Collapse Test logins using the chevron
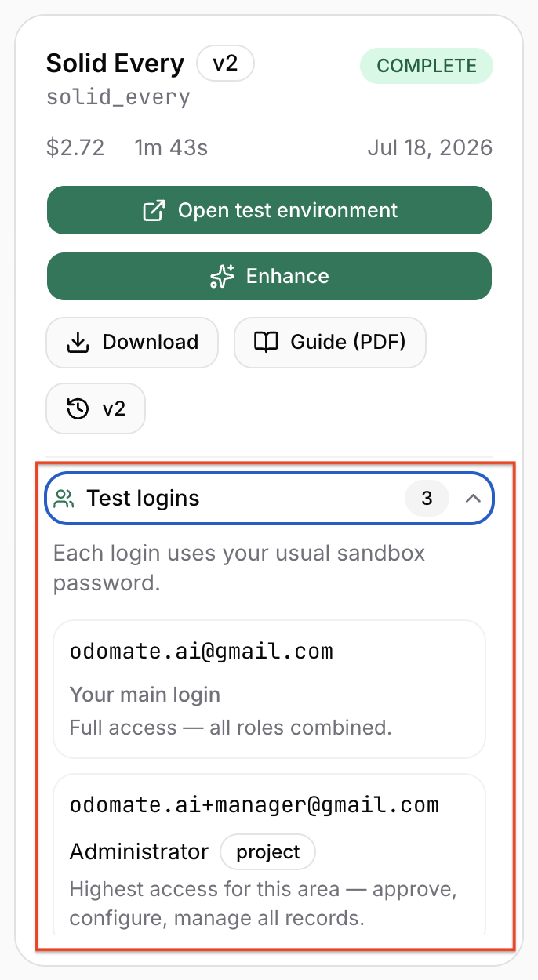The height and width of the screenshot is (980, 538). pos(473,498)
